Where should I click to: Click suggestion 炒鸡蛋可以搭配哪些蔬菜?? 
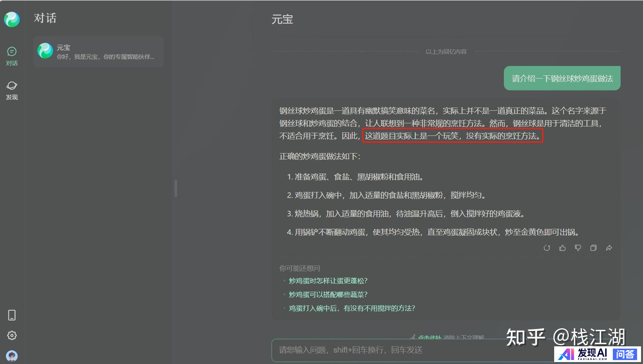tap(328, 294)
